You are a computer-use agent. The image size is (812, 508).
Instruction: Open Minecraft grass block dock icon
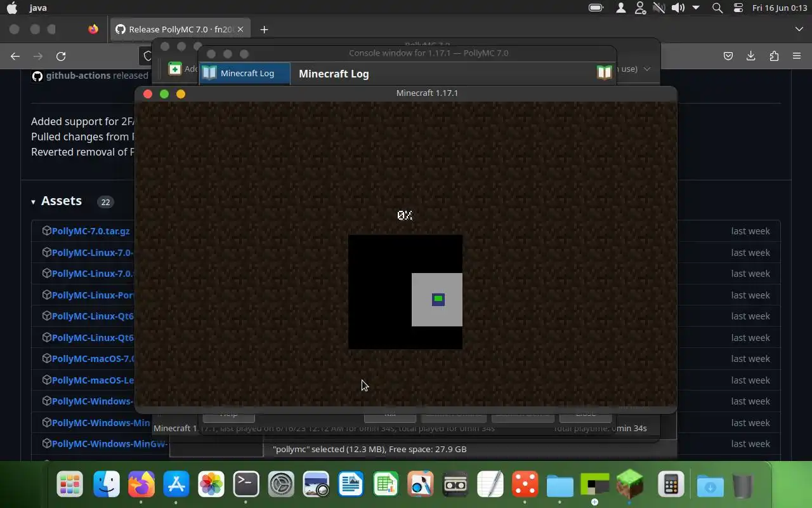[629, 485]
